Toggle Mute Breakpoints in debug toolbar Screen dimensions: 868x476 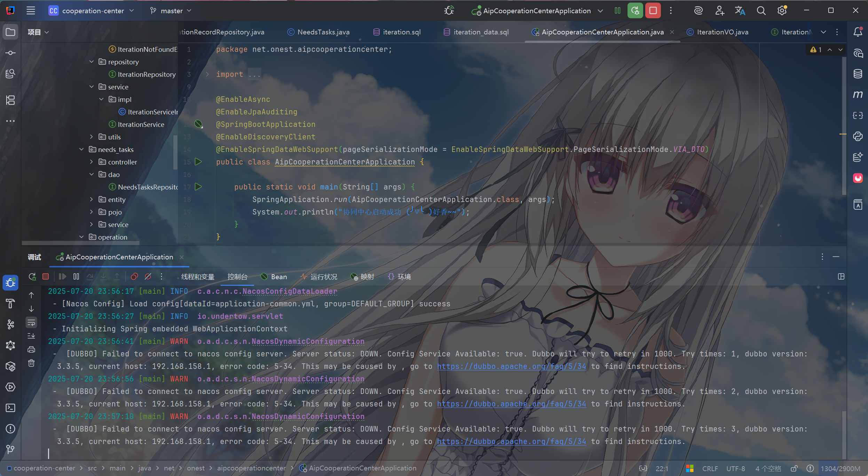(148, 277)
